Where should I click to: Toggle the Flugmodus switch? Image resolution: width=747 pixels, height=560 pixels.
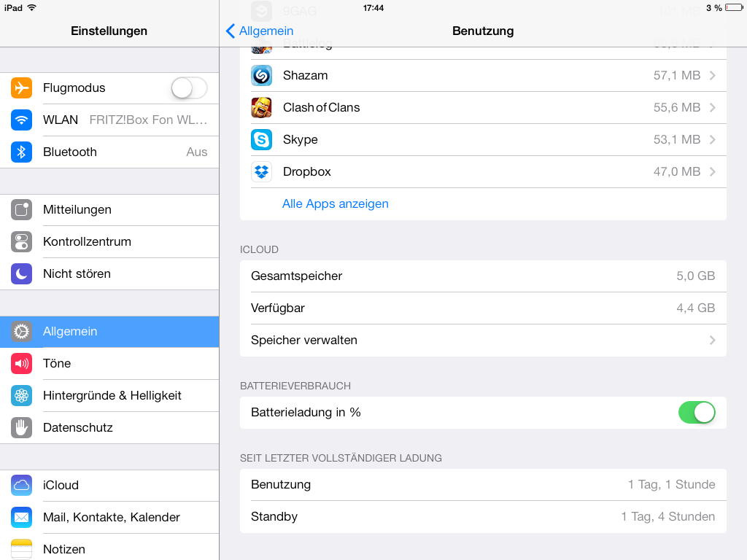pos(189,88)
